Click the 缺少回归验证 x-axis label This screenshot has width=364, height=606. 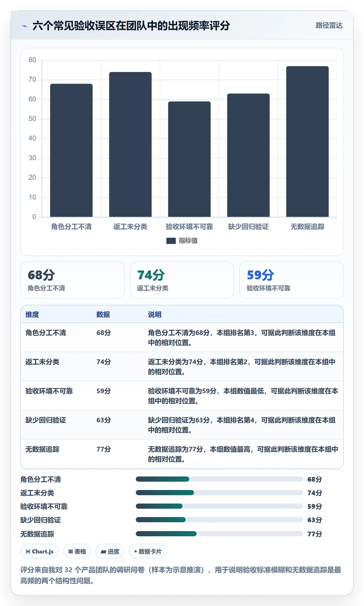[x=248, y=227]
